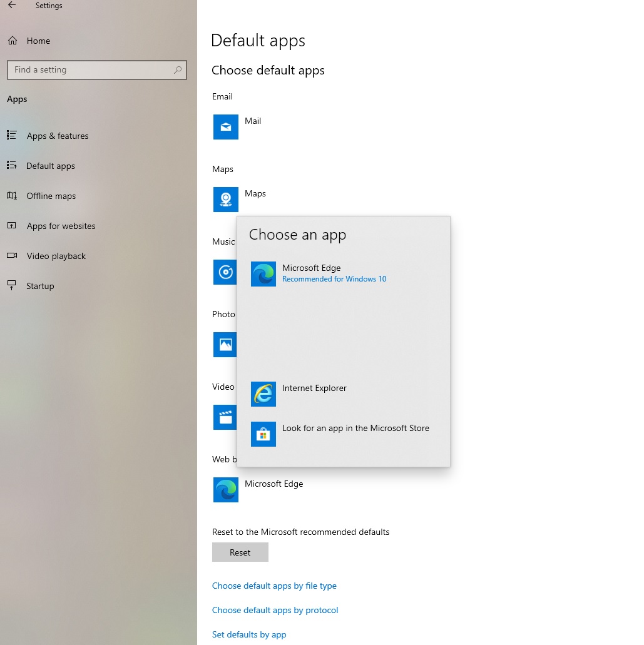
Task: Open the Home settings page
Action: pyautogui.click(x=38, y=41)
